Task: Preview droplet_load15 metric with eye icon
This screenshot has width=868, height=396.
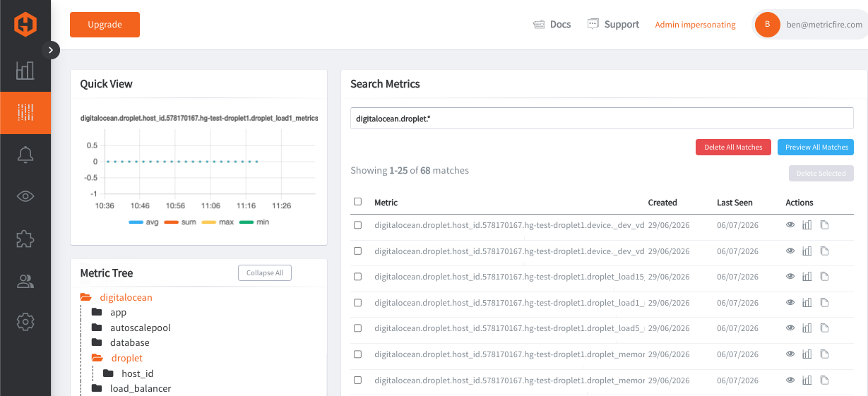Action: pyautogui.click(x=790, y=277)
